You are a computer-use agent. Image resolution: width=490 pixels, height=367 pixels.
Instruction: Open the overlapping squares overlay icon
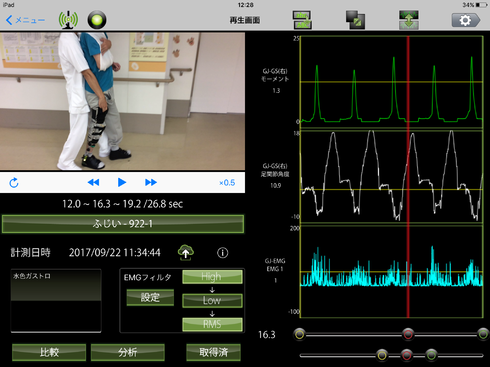[x=355, y=20]
